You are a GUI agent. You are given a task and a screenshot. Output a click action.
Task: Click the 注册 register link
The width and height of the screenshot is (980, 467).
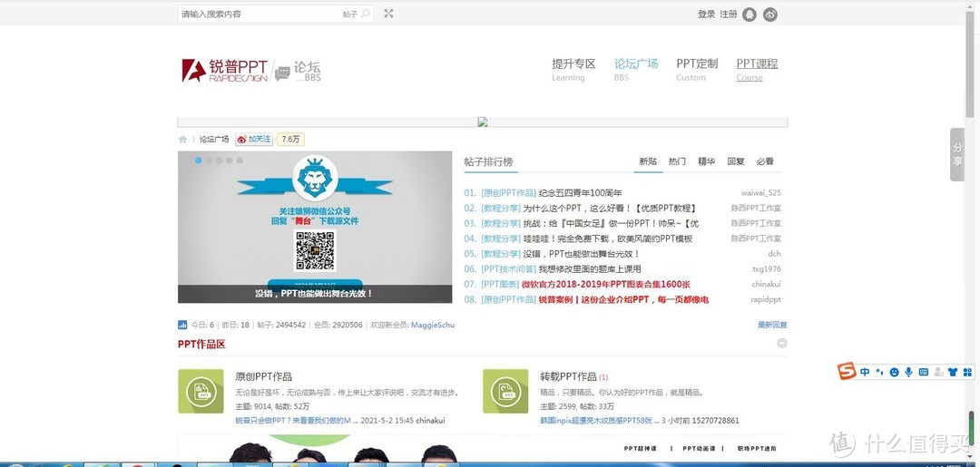729,14
